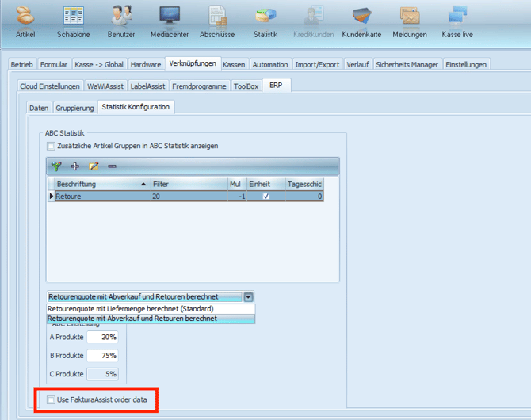Screen dimensions: 531x420
Task: Expand the Retourenquote dropdown arrow
Action: (249, 297)
